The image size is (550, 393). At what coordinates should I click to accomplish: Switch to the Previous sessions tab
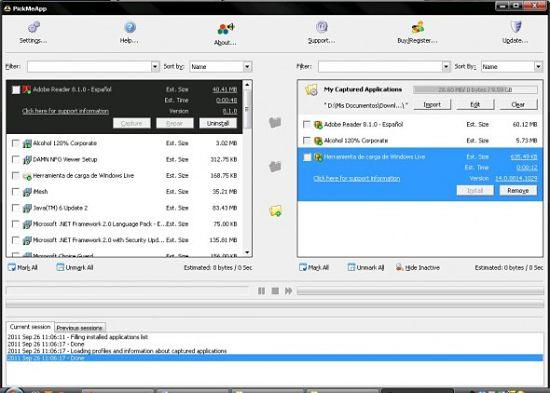(80, 328)
